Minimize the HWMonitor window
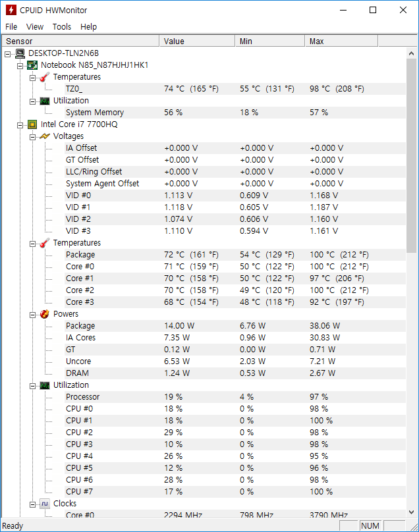Screen dimensions: 419x532 click(x=343, y=10)
